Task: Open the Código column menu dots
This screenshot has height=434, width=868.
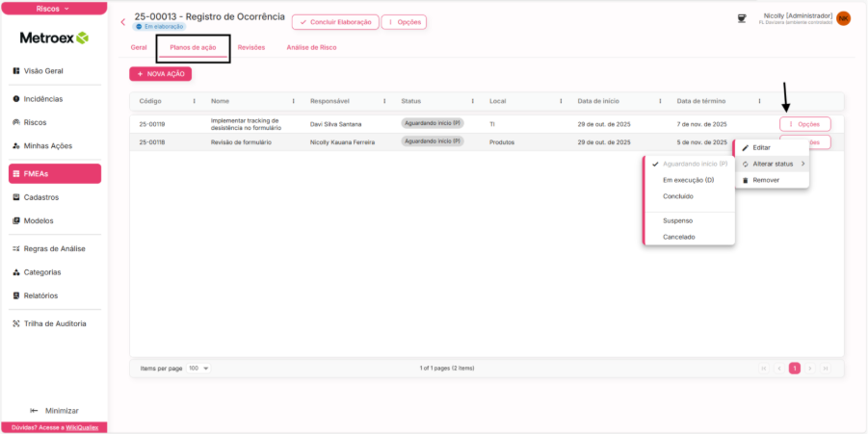Action: coord(195,101)
